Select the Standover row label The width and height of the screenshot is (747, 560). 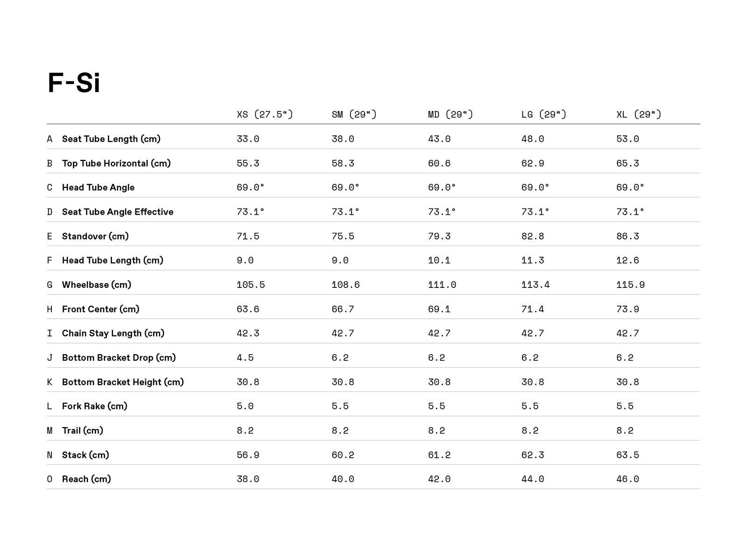[x=95, y=236]
